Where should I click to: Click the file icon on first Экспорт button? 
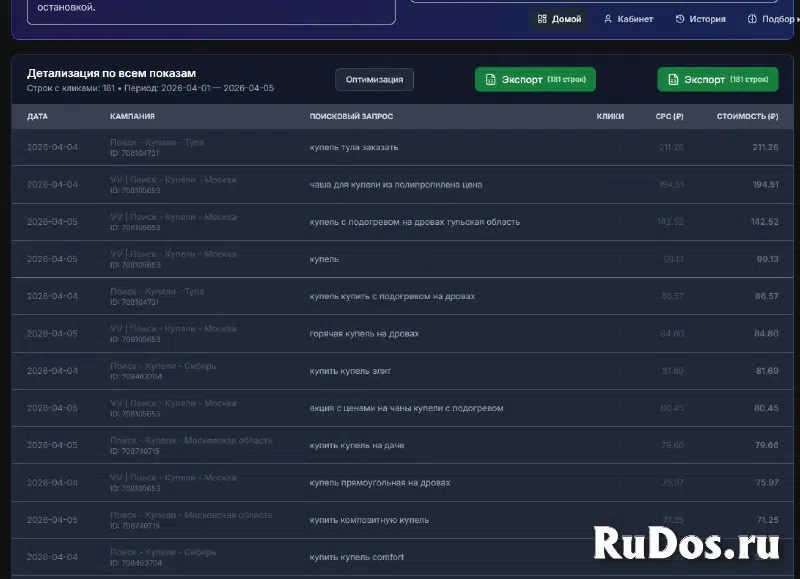[490, 80]
